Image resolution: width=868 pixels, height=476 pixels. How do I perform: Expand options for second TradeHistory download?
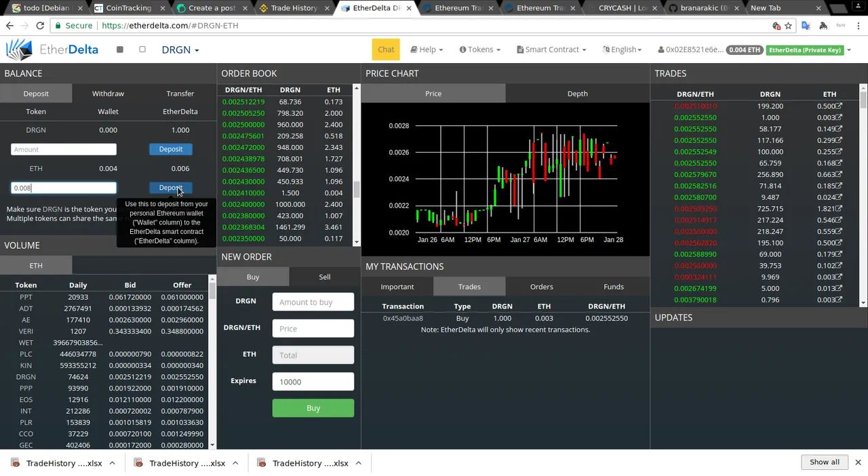point(235,463)
